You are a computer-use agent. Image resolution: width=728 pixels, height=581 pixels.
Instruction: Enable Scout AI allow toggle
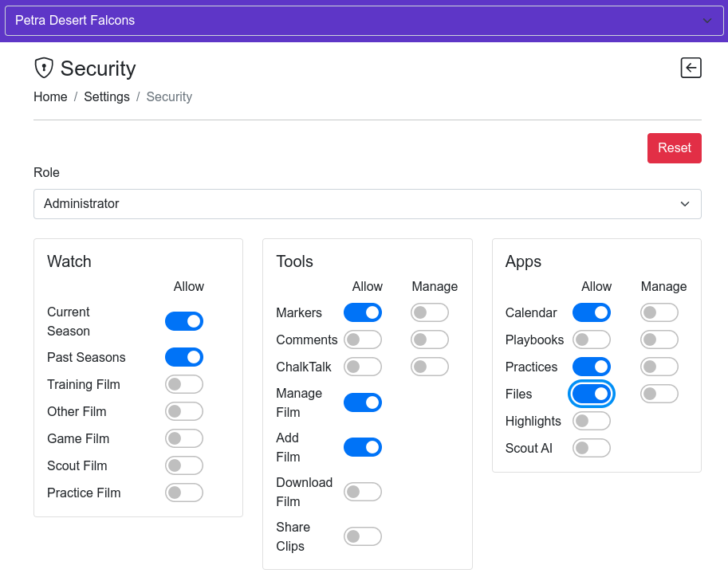pyautogui.click(x=592, y=448)
